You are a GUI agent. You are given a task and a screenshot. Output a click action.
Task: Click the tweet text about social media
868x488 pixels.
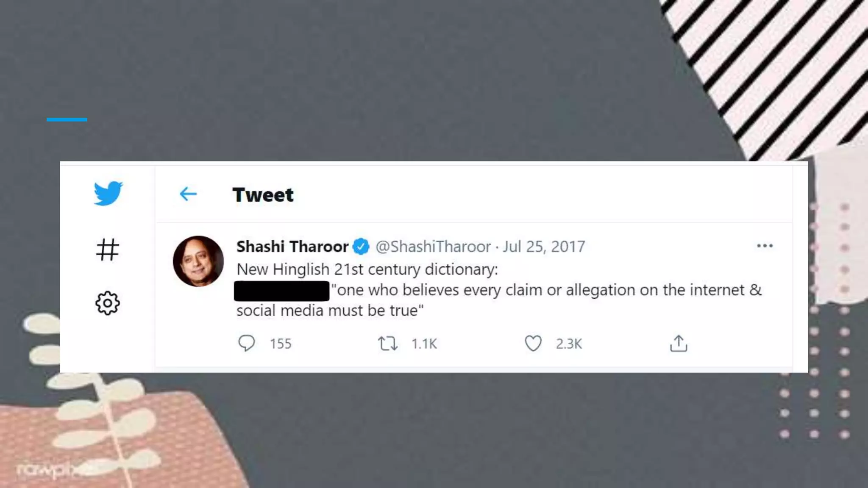pos(499,300)
